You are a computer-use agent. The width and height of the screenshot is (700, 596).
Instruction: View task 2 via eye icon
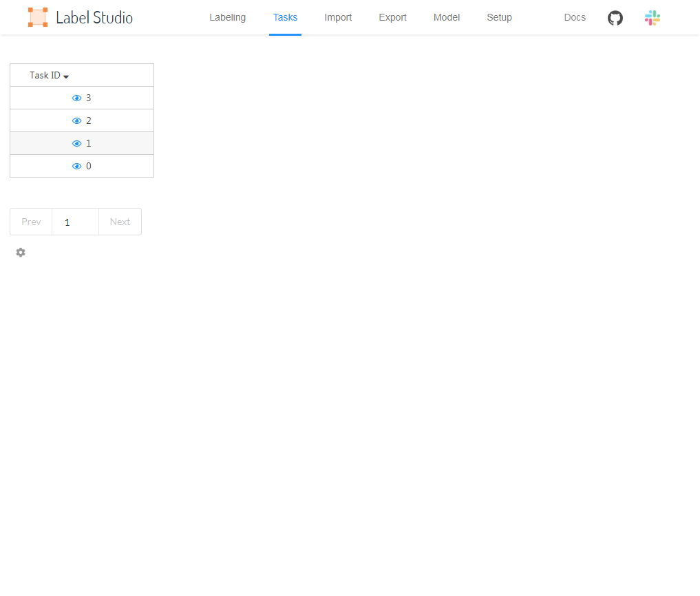(77, 120)
